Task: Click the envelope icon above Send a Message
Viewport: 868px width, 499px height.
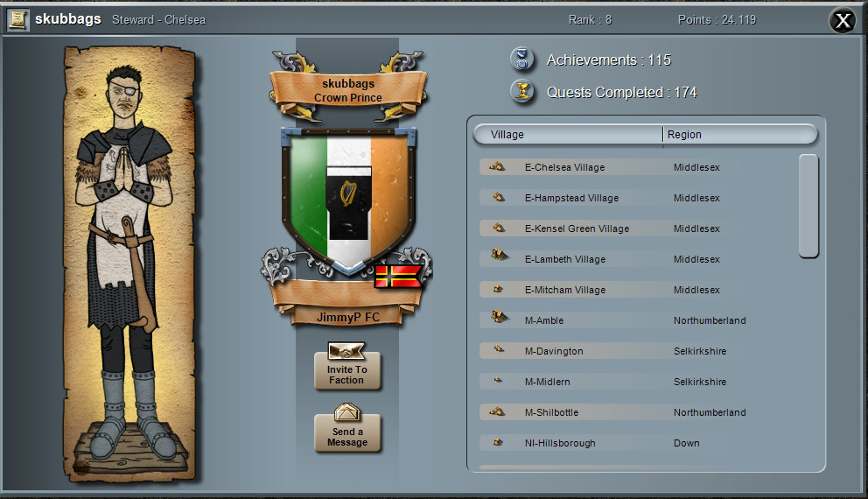Action: point(347,411)
